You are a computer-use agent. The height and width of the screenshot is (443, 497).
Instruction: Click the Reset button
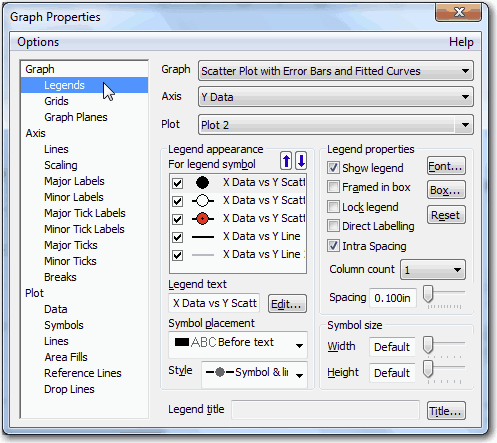pos(446,215)
